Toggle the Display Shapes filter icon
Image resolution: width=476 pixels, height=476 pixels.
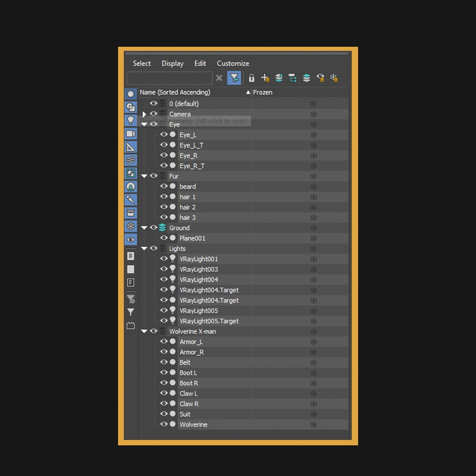130,107
